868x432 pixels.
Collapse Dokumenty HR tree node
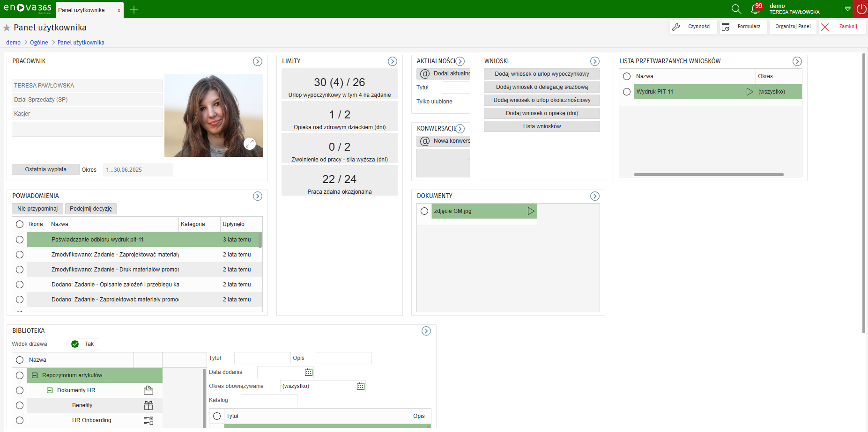coord(50,390)
